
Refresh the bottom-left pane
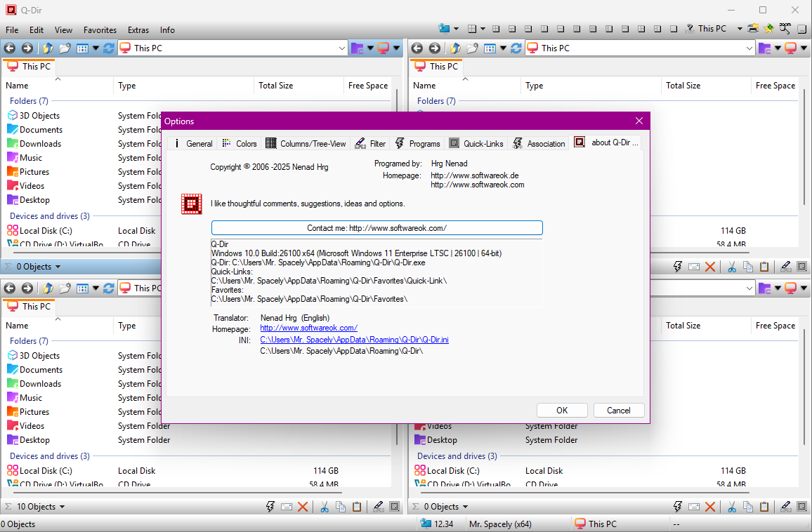click(x=108, y=288)
